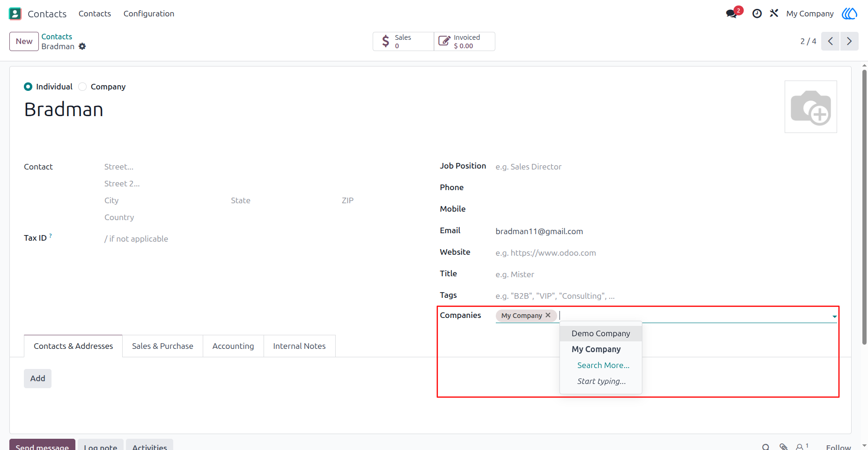Open Invoiced stat button
Viewport: 868px width, 450px height.
tap(464, 41)
